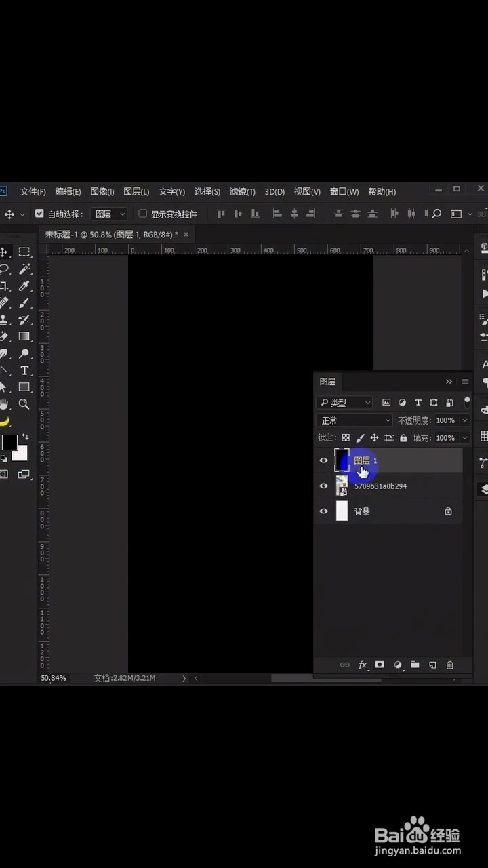Select the Eyedropper tool
The height and width of the screenshot is (868, 488).
pos(24,286)
